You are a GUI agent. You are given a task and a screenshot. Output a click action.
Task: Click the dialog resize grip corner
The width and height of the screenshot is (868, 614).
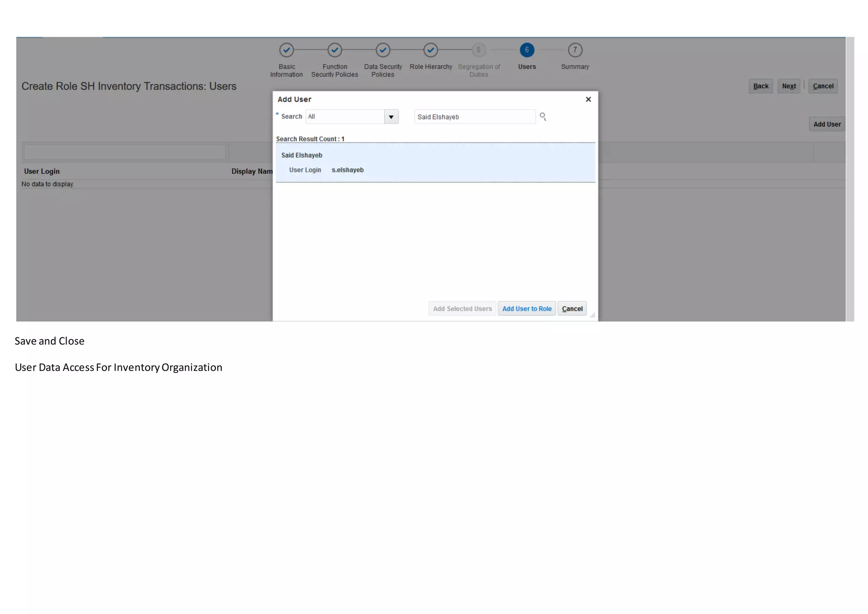point(593,315)
